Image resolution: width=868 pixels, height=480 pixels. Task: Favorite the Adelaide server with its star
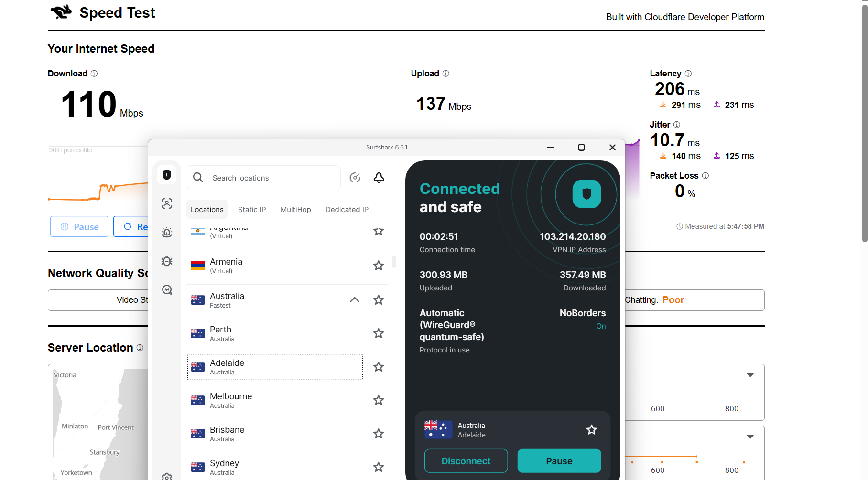pos(378,367)
